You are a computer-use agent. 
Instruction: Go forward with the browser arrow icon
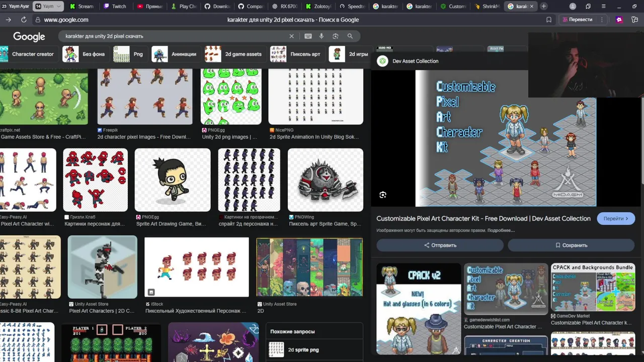pos(8,20)
